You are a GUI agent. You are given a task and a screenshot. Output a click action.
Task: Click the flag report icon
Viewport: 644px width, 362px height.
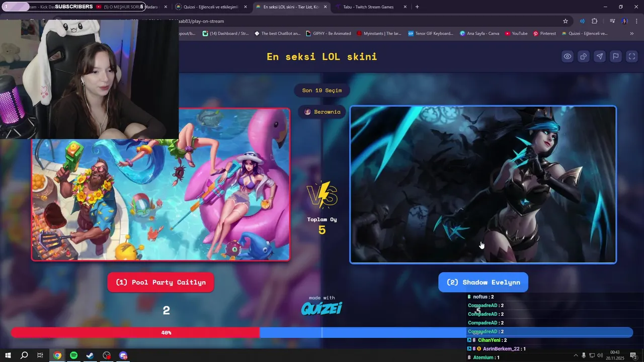pos(616,56)
